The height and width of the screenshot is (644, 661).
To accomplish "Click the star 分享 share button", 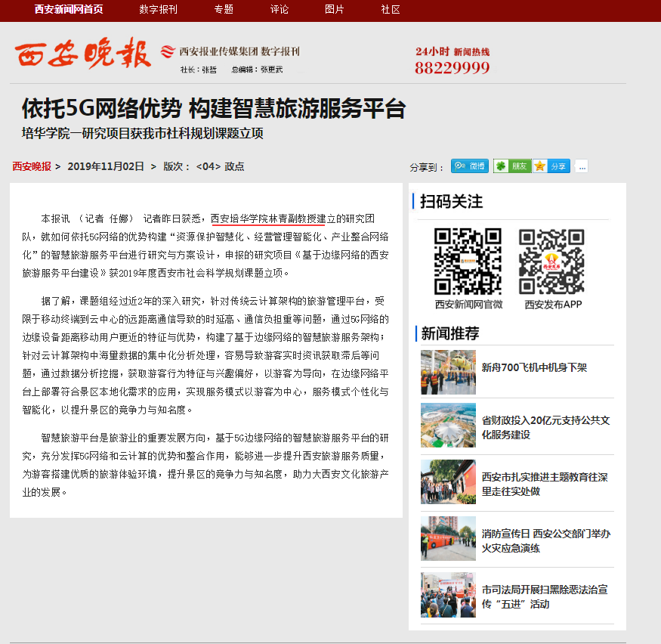I will tap(551, 166).
